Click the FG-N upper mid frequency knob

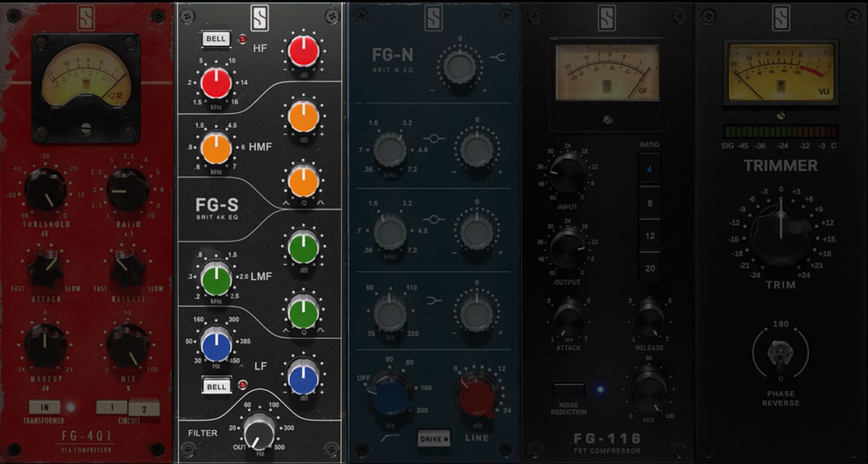coord(391,151)
